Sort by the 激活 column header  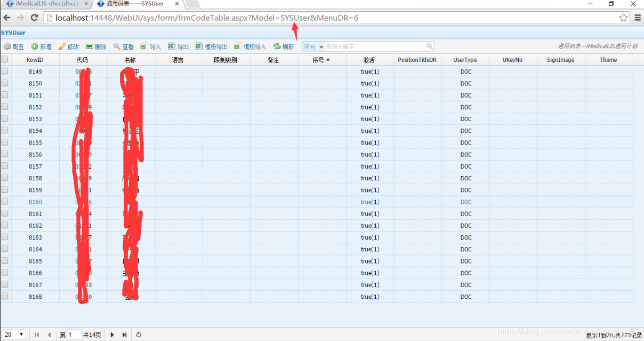tap(370, 60)
